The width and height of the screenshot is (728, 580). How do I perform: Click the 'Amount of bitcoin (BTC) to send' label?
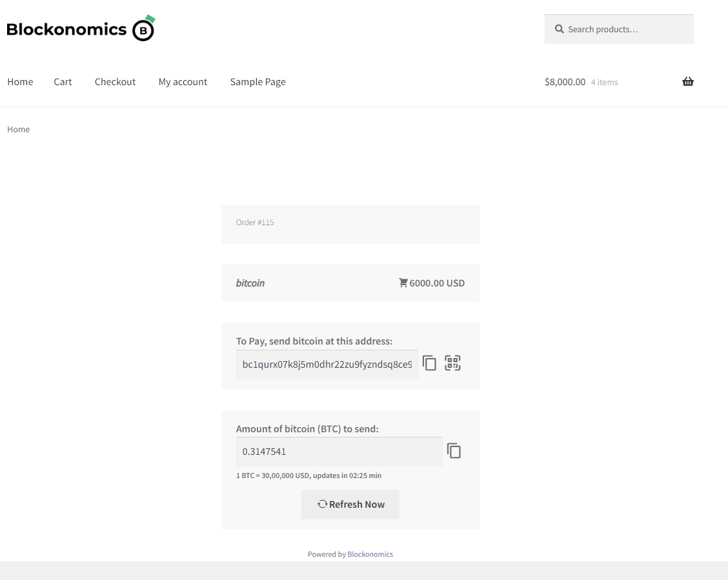(x=307, y=429)
